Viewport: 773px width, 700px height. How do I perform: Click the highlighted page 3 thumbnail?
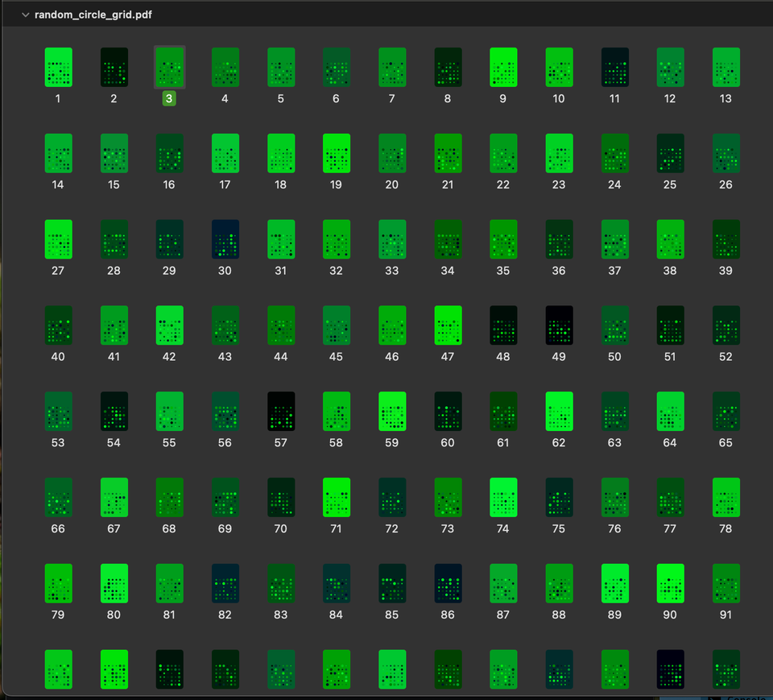coord(169,67)
